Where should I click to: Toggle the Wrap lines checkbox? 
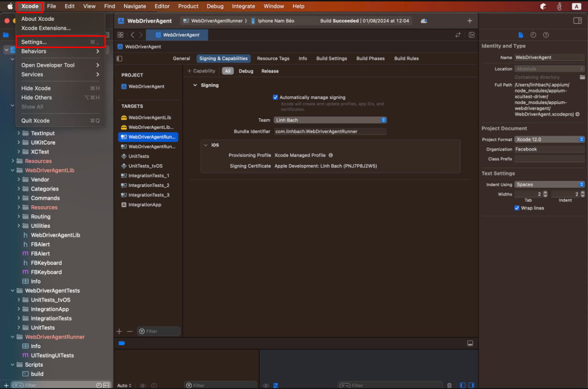coord(517,208)
